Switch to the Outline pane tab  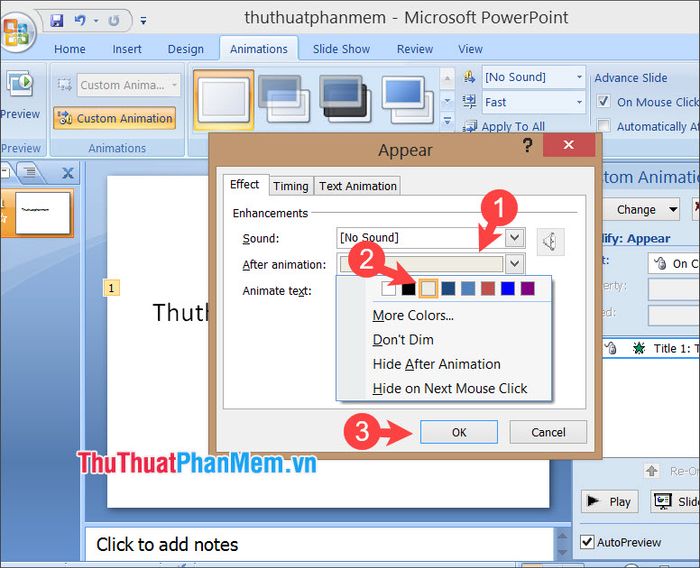point(30,171)
